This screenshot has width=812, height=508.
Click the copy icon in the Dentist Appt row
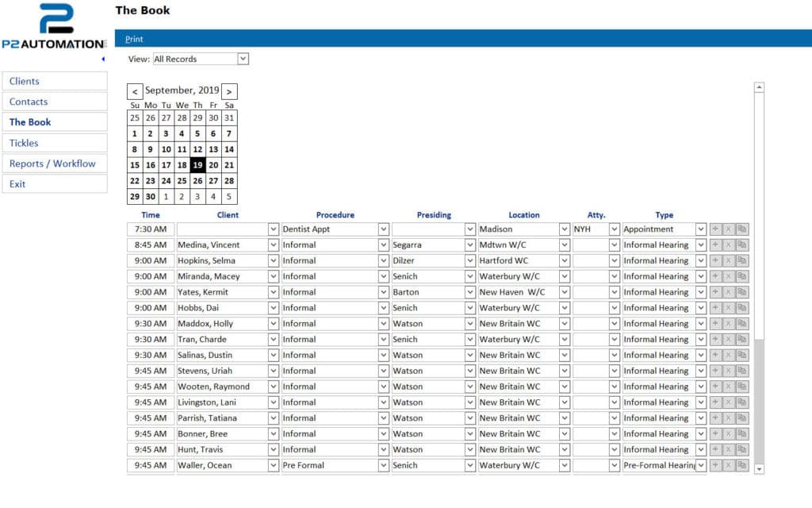[x=741, y=229]
